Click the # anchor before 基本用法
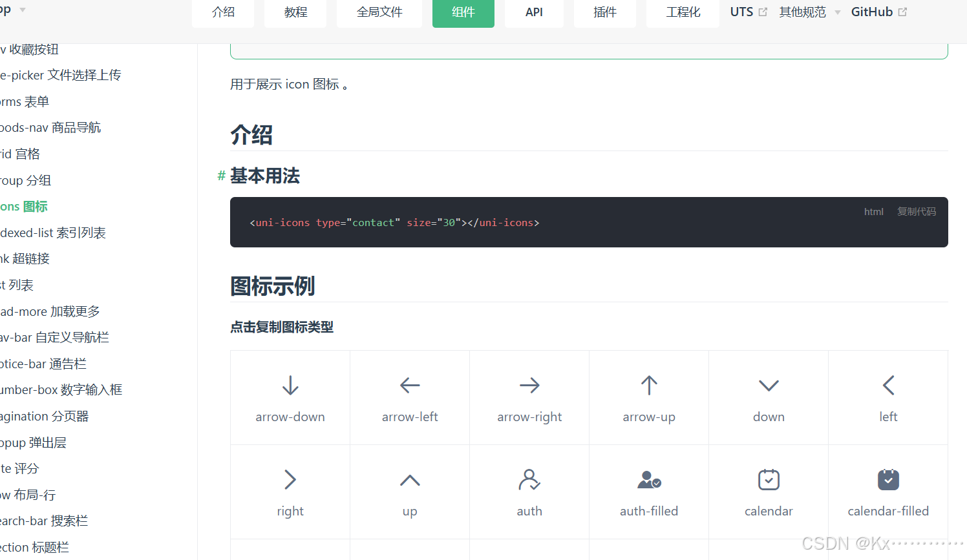 click(221, 176)
